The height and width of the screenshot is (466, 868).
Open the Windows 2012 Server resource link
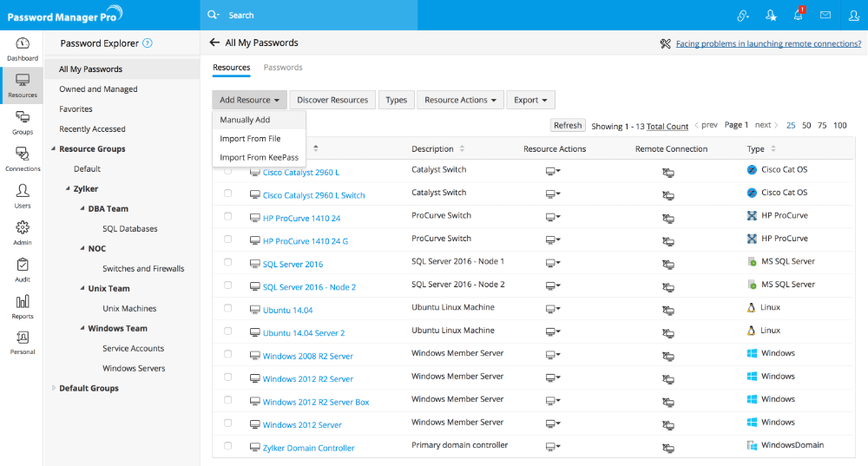pyautogui.click(x=302, y=425)
